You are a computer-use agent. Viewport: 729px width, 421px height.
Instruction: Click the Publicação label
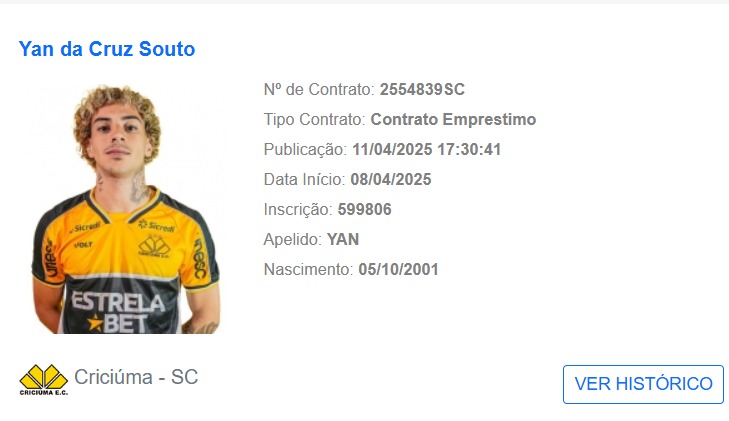point(305,150)
